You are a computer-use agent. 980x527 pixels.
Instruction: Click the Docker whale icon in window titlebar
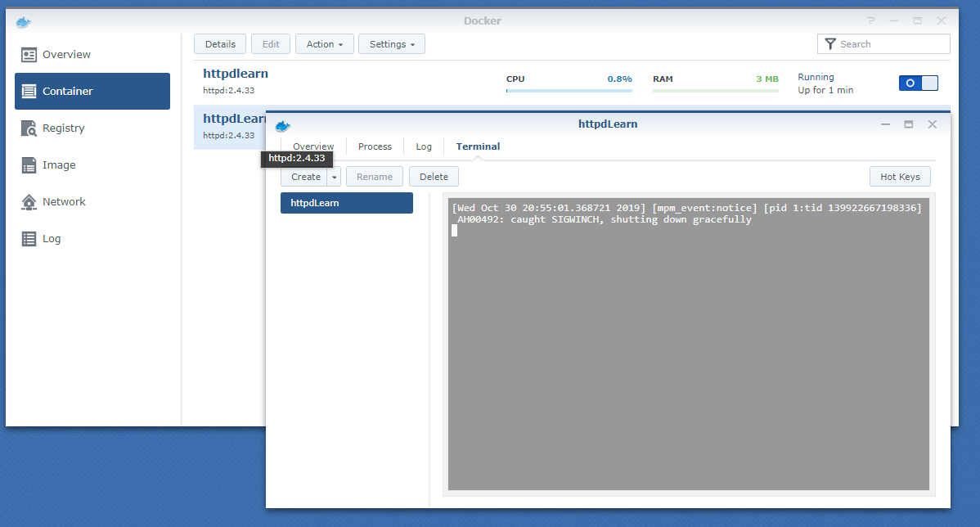pyautogui.click(x=25, y=21)
